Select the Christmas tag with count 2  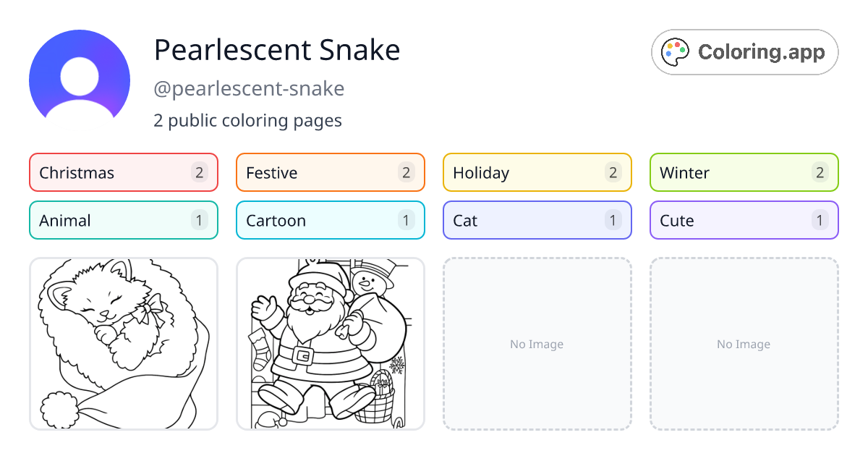coord(123,172)
